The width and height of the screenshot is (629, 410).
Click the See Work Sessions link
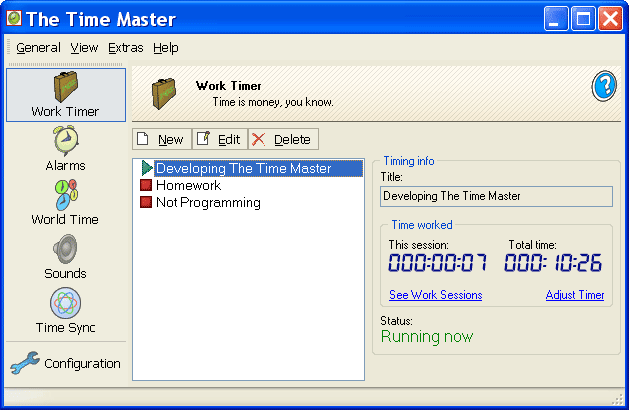click(x=435, y=295)
